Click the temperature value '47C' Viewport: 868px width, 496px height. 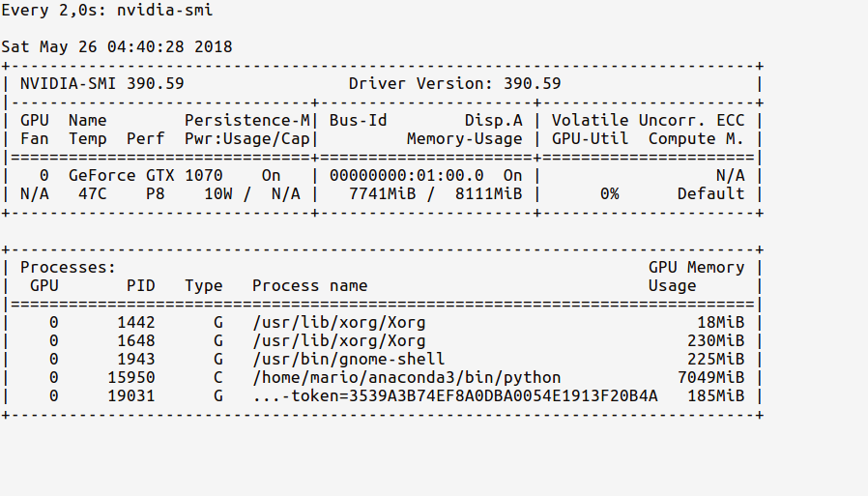point(93,193)
